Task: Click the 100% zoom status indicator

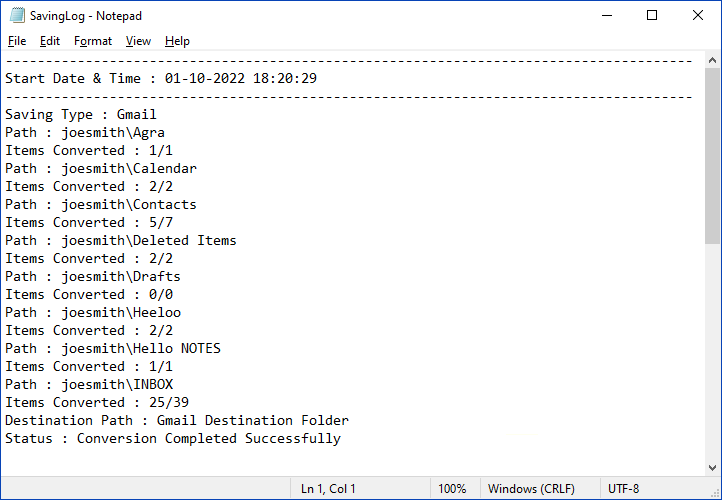Action: pyautogui.click(x=452, y=488)
